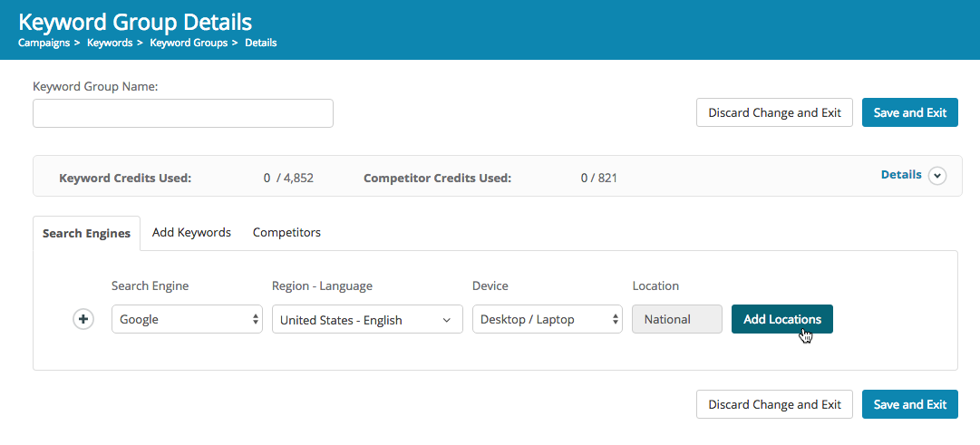980x445 pixels.
Task: Navigate to Keyword Groups breadcrumb
Action: coord(189,43)
